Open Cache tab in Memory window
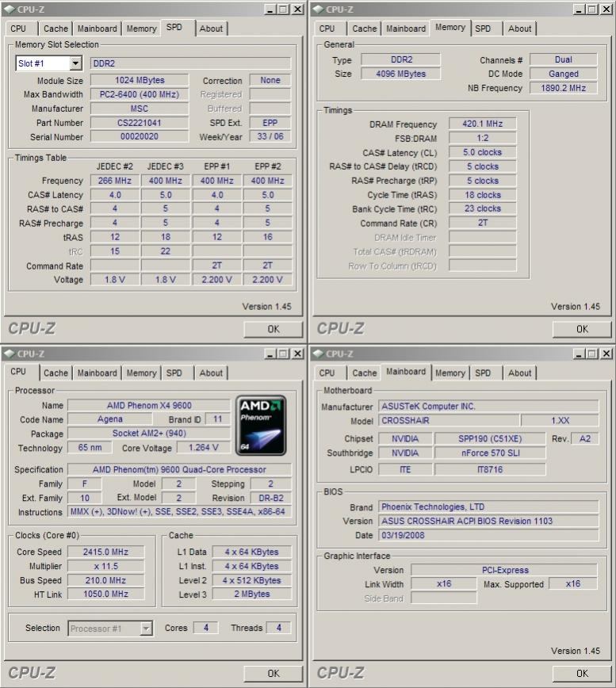Screen dimensions: 616x688 [365, 29]
